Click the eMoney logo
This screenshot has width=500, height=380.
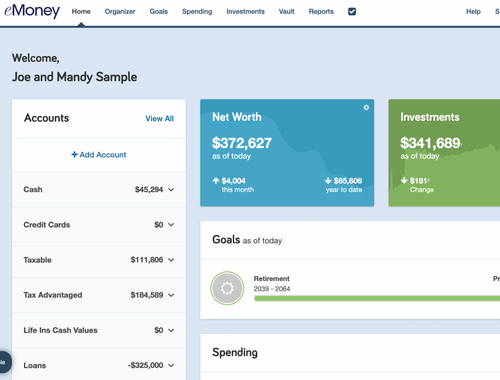click(32, 11)
